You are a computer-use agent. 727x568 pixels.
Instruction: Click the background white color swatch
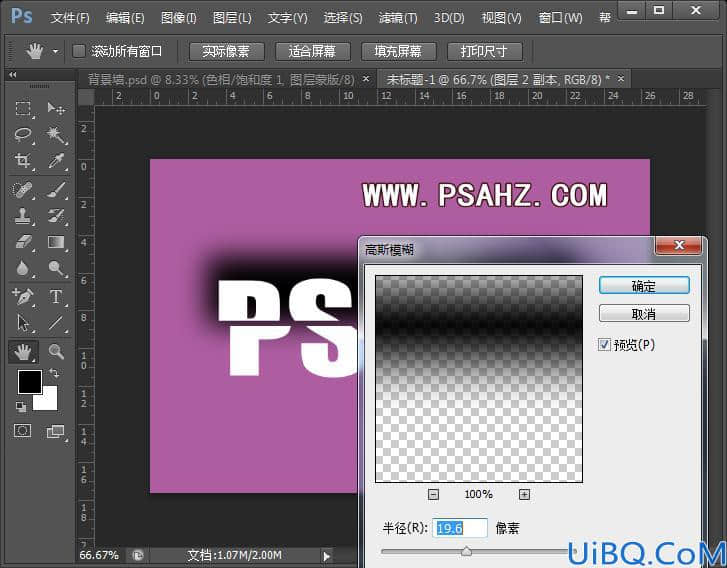point(50,403)
